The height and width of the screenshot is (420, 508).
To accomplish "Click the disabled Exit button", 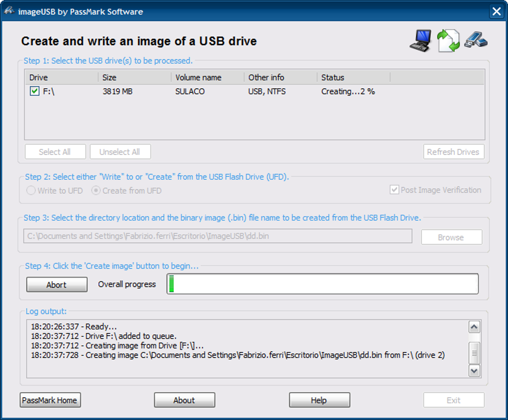I will tap(454, 400).
